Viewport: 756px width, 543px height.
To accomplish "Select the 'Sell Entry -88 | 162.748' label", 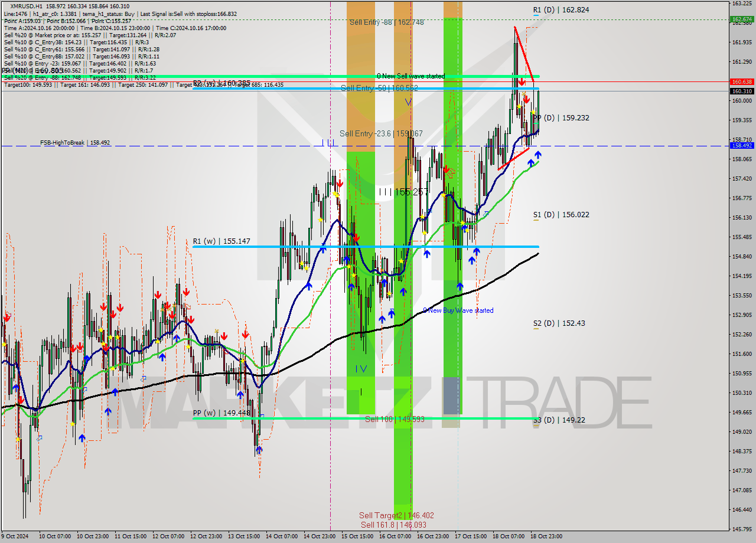I will click(x=386, y=22).
